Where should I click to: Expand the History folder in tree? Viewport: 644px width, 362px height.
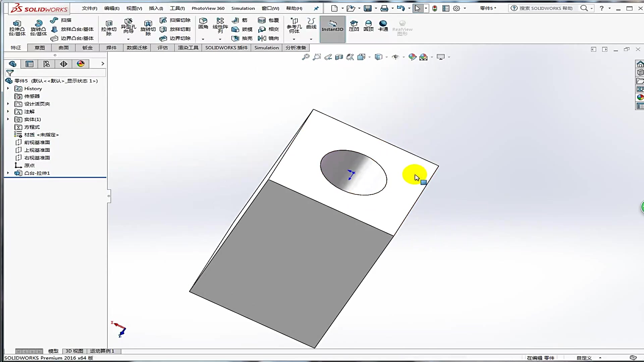click(x=8, y=88)
